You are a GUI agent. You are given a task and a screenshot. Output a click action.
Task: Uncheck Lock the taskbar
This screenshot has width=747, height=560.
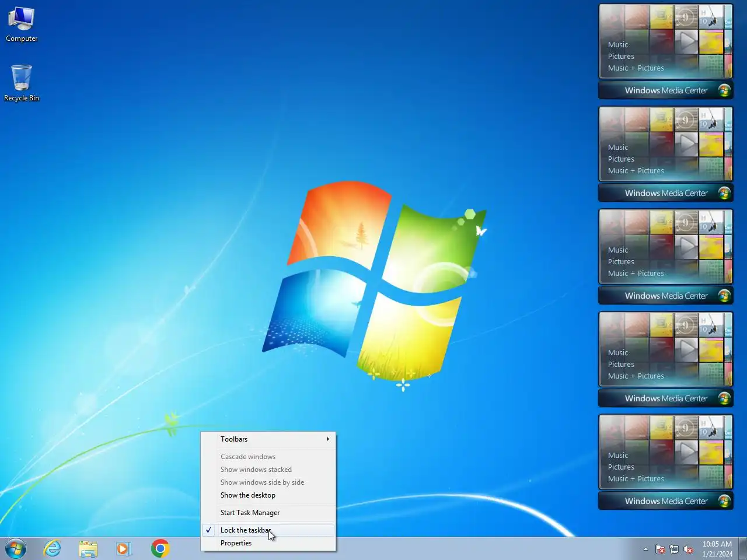(268, 530)
